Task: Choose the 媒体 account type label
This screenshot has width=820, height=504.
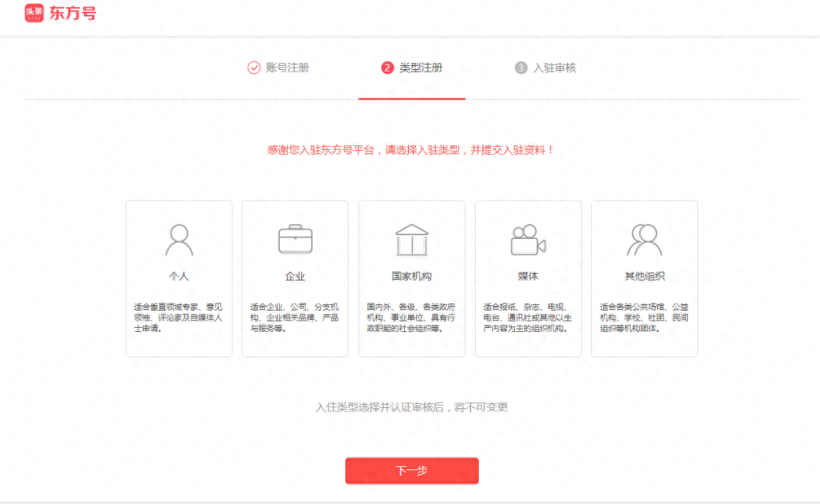Action: [528, 277]
